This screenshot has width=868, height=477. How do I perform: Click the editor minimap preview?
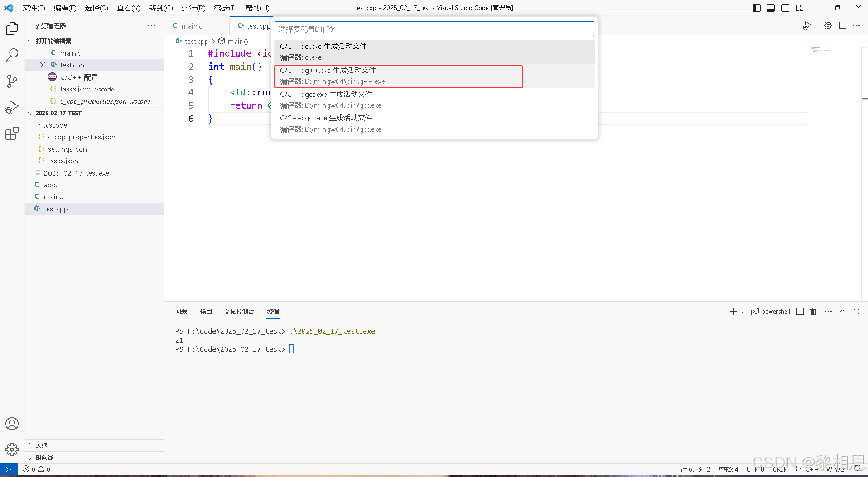click(x=820, y=49)
